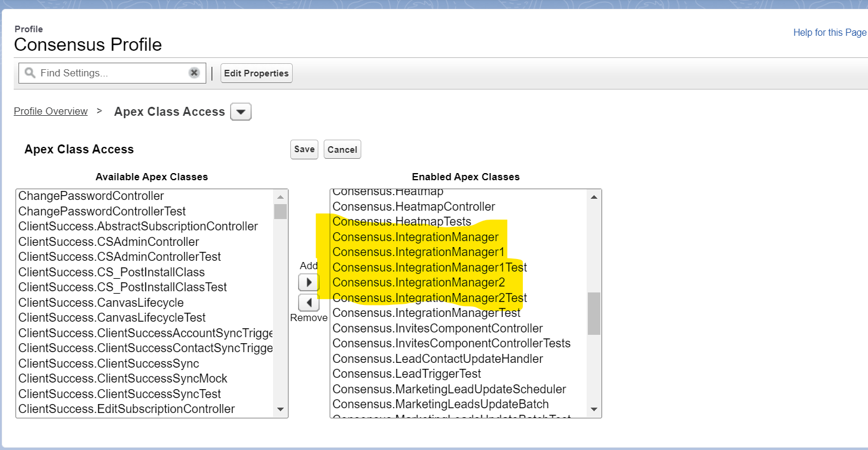Select Consensus.InvitesComponentControllerTests

[458, 343]
